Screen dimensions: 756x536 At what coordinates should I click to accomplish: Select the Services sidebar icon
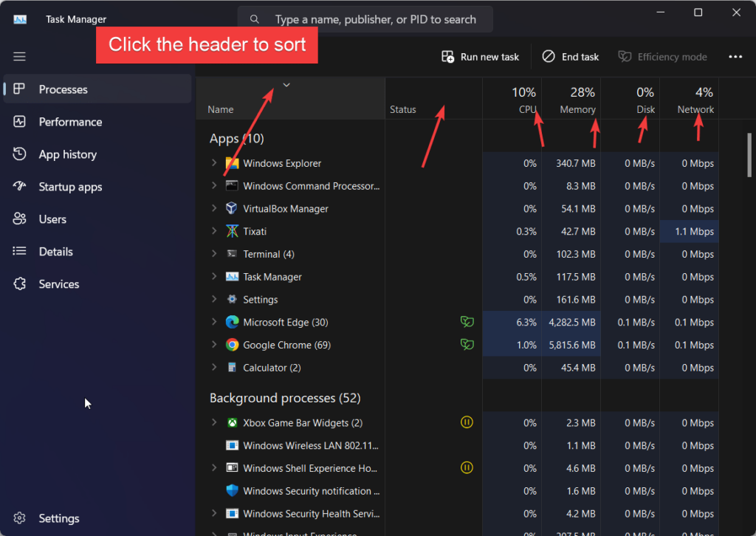[19, 284]
